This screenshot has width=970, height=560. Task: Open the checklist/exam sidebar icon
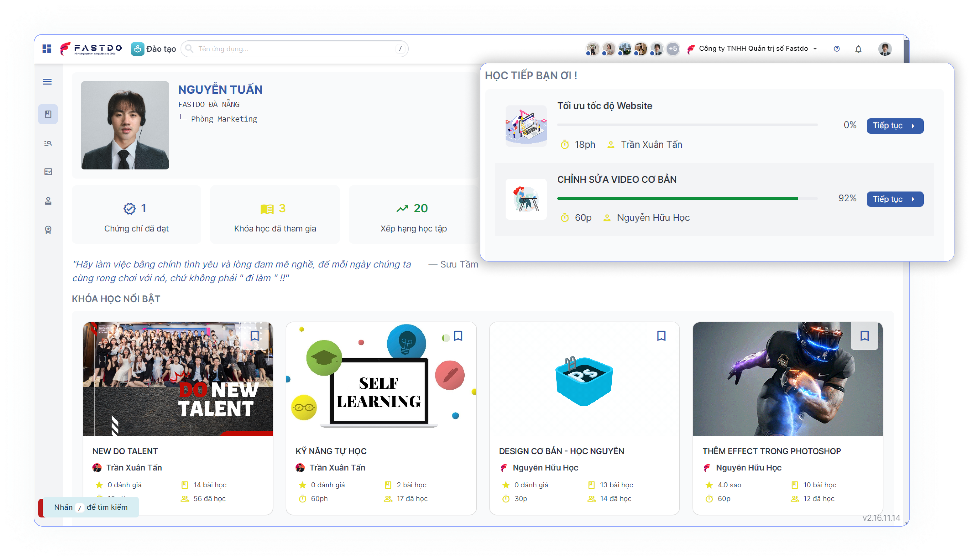(48, 172)
